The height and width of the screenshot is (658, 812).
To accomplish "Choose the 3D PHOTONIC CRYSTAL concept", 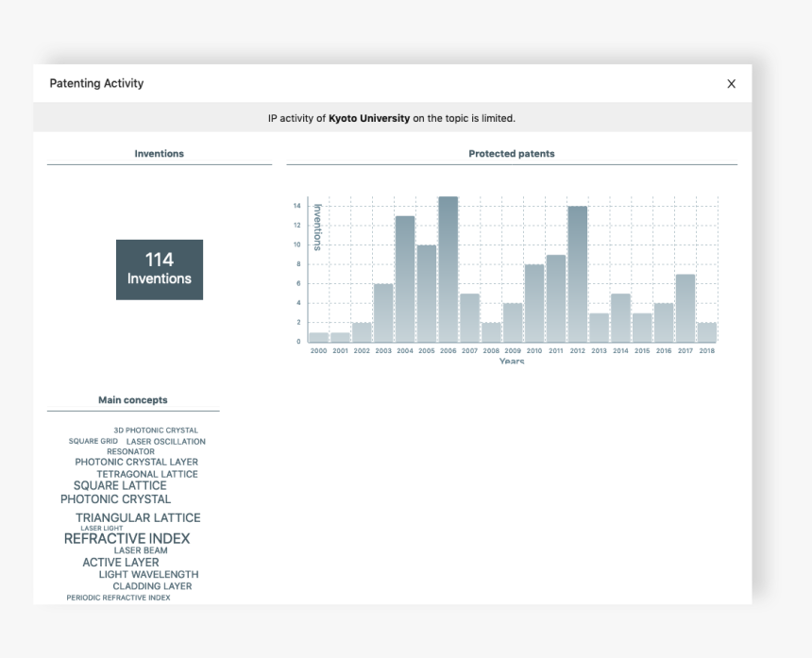I will (x=156, y=430).
